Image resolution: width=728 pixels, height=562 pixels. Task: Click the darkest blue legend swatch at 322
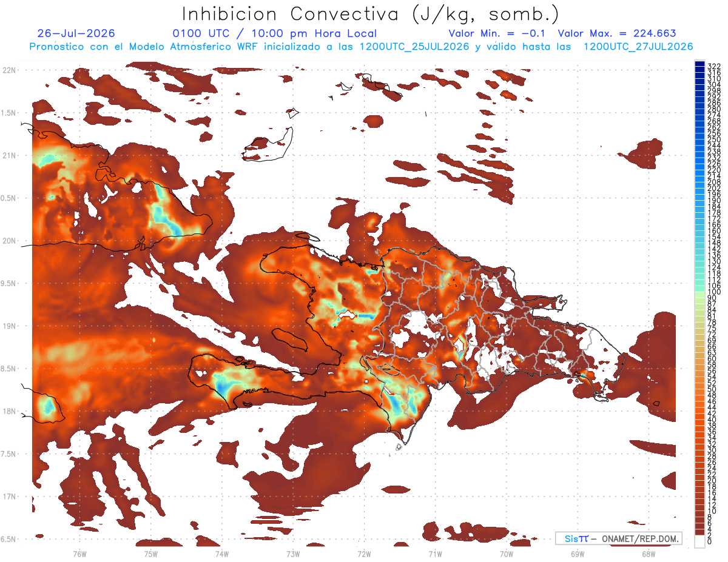(x=699, y=64)
